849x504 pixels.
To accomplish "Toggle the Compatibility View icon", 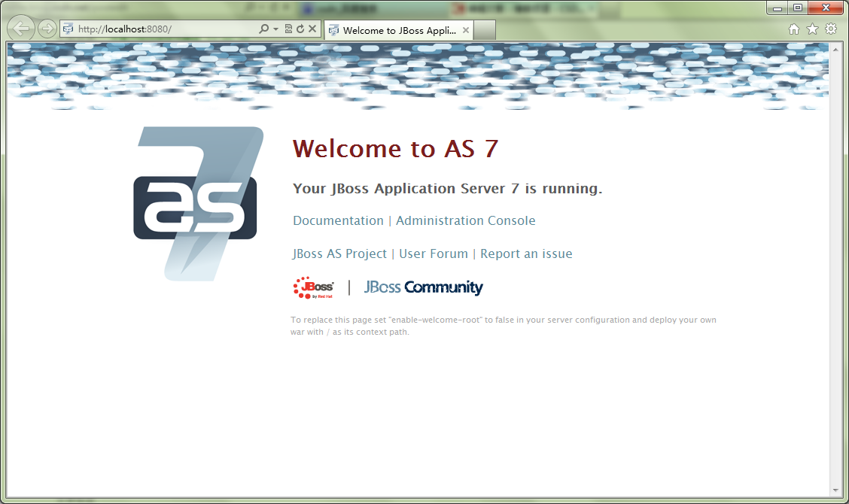I will [288, 29].
